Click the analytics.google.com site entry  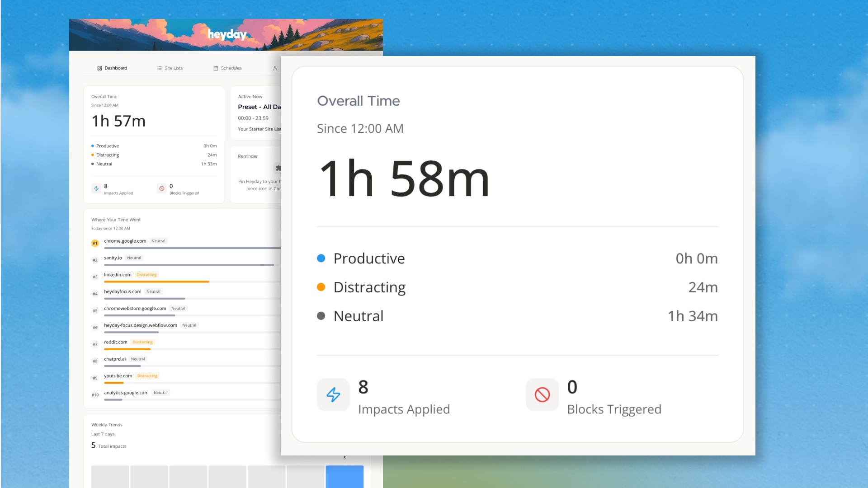[126, 393]
